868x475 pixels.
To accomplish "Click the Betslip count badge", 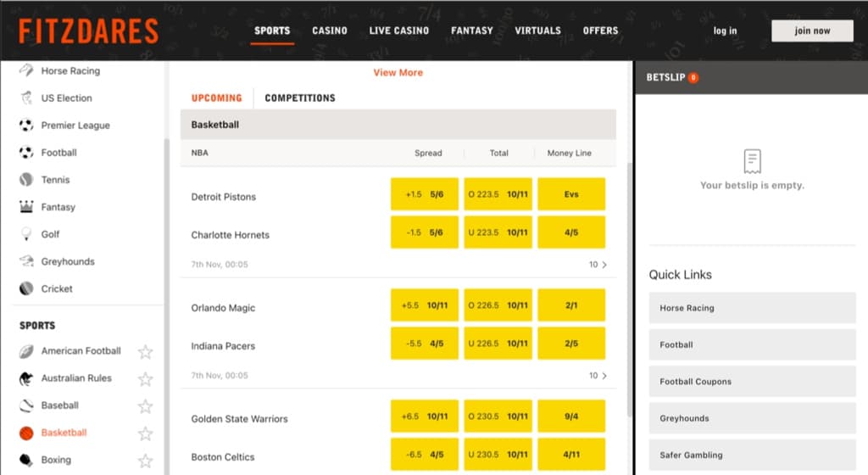I will 693,77.
